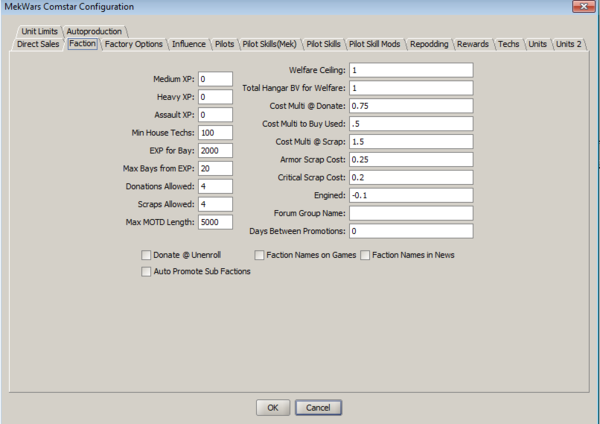Select the Max MOTD Length field
600x424 pixels.
tap(215, 222)
